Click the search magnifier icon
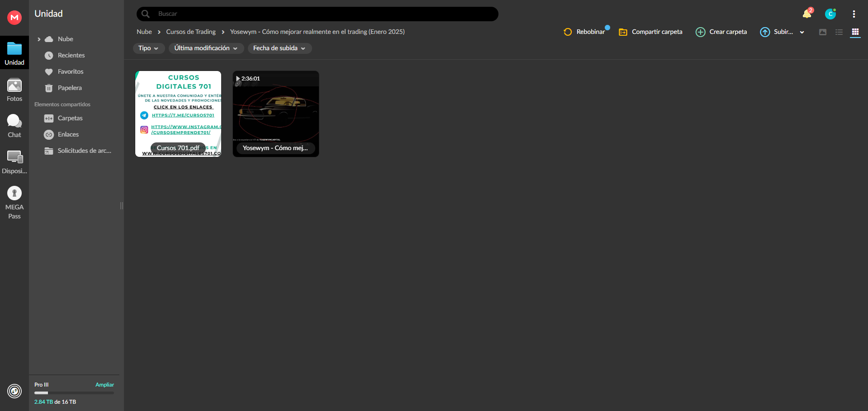The image size is (868, 411). pyautogui.click(x=146, y=14)
